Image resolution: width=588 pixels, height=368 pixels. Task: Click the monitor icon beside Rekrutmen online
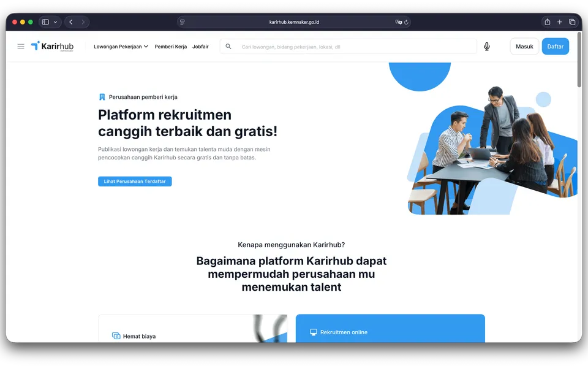click(x=314, y=332)
